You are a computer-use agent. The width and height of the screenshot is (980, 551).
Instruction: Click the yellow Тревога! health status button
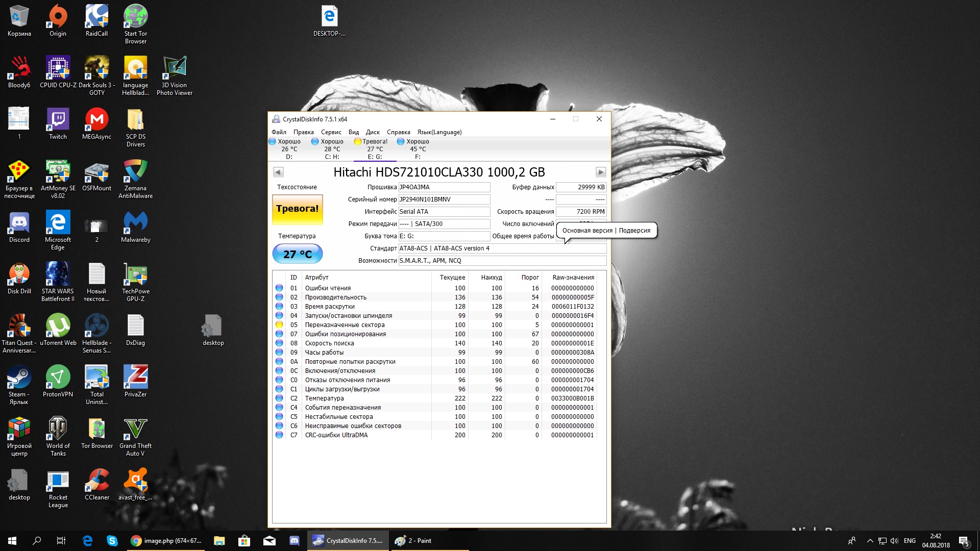tap(297, 209)
